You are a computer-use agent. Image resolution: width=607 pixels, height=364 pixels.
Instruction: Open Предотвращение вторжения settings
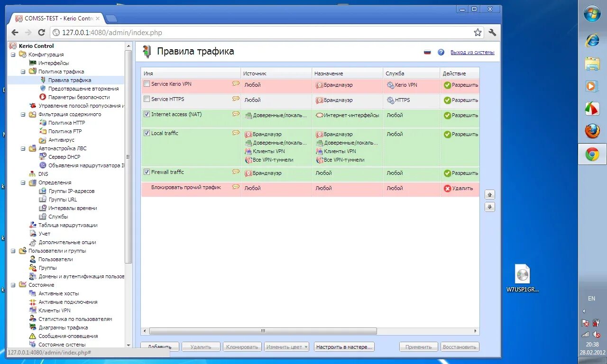83,89
